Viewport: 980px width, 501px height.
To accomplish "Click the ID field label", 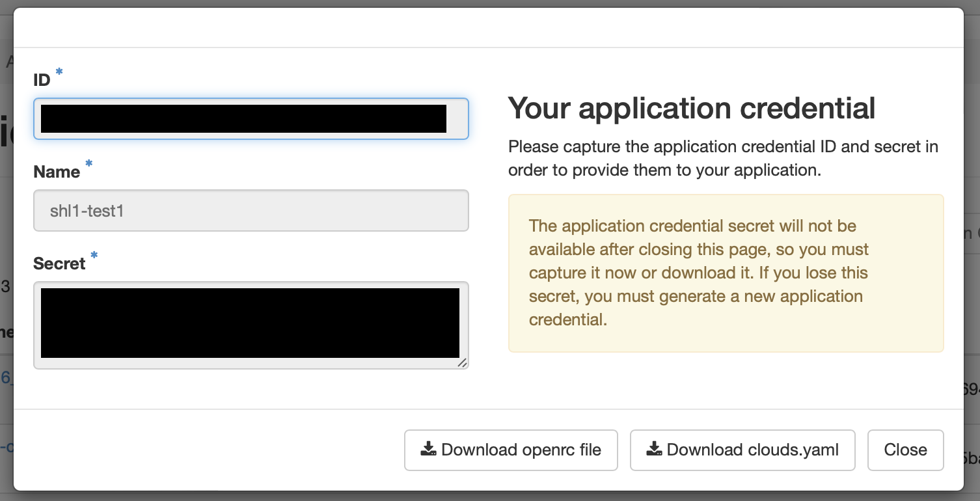I will pos(42,80).
